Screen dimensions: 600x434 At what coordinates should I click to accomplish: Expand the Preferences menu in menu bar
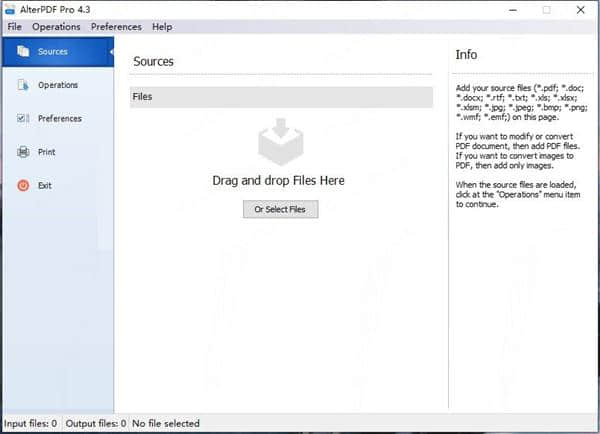116,27
